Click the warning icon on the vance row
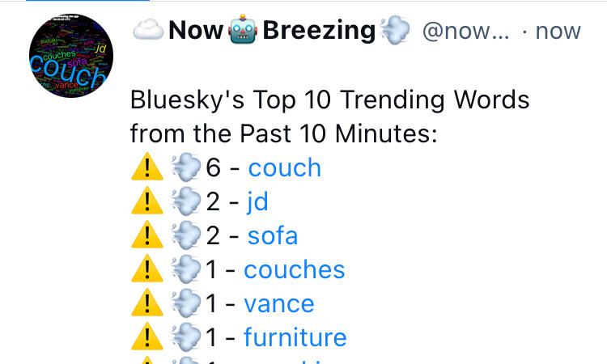 tap(147, 303)
